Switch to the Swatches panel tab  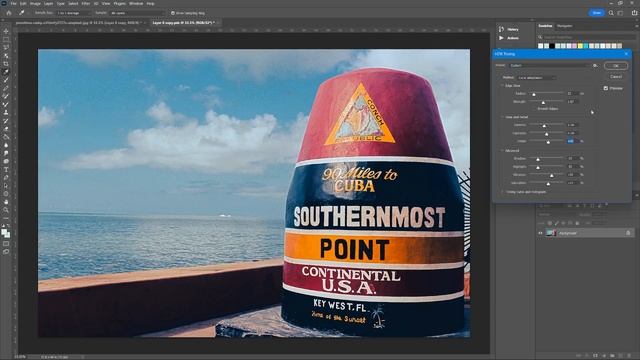point(545,26)
